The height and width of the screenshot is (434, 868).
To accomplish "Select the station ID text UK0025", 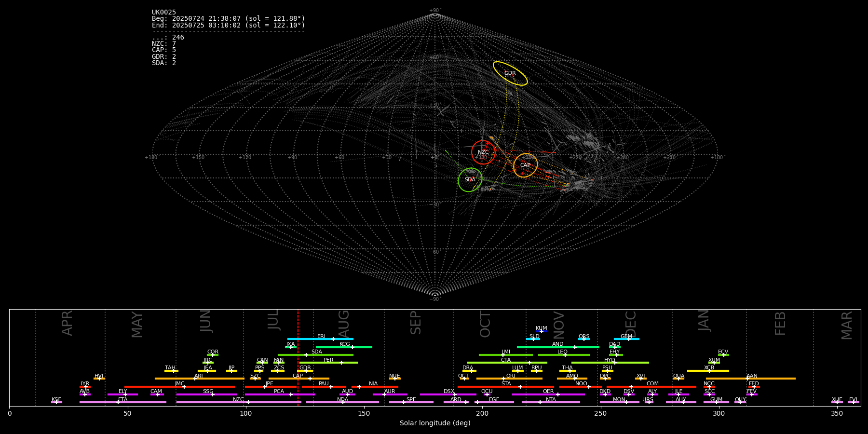I will pos(164,13).
